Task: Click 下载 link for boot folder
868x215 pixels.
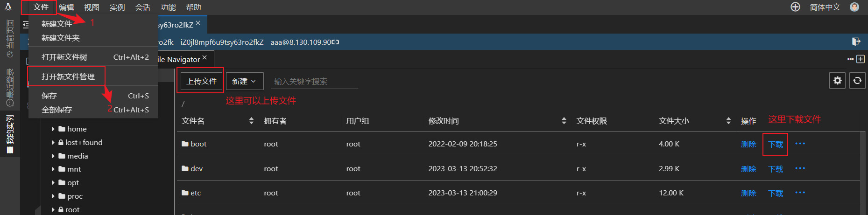Action: pos(776,144)
